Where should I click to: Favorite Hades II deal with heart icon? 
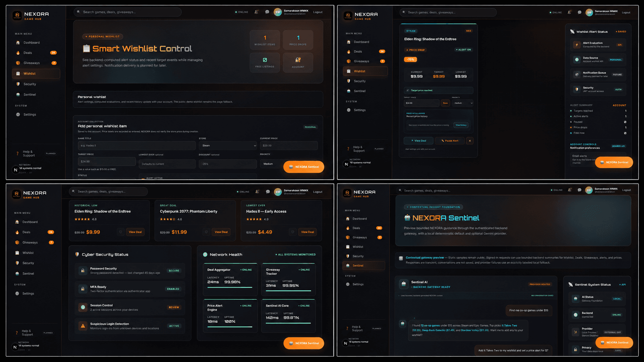tap(293, 232)
